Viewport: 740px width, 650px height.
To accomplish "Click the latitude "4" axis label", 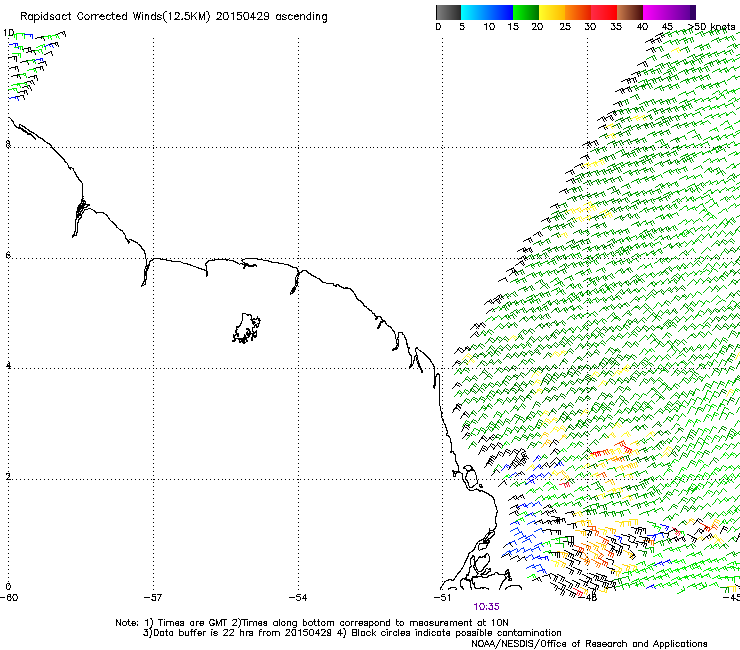I will [8, 366].
